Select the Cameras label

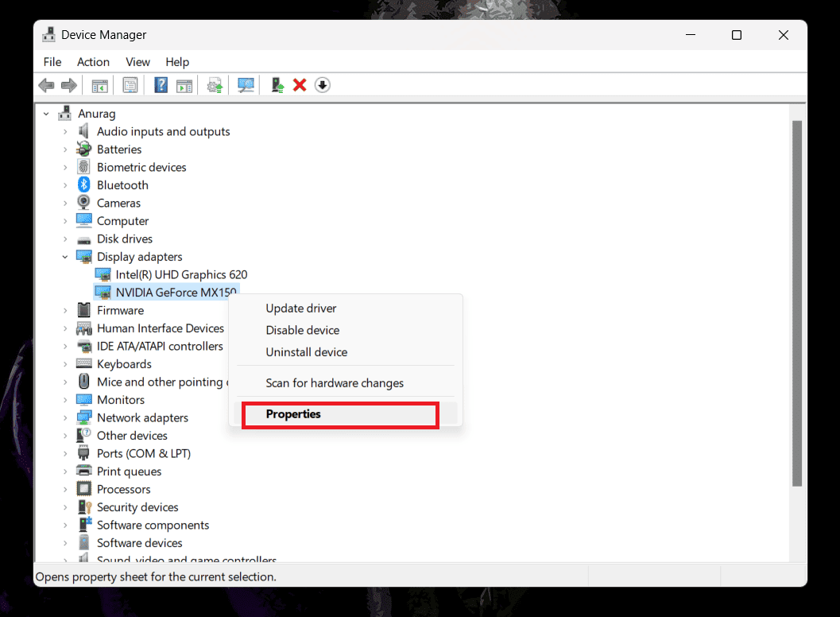pos(119,204)
